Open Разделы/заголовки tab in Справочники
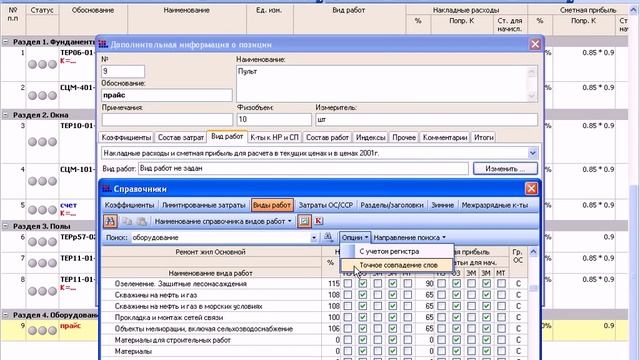640x360 pixels. 392,205
